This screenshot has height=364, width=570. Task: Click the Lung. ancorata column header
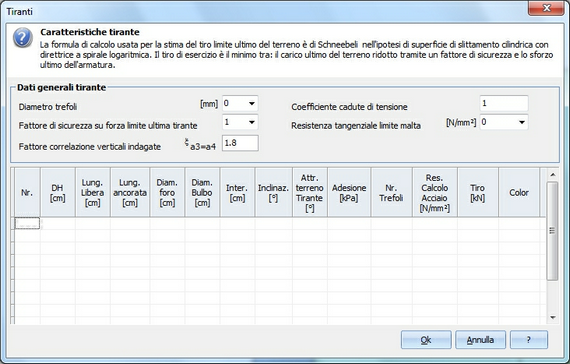pos(130,192)
